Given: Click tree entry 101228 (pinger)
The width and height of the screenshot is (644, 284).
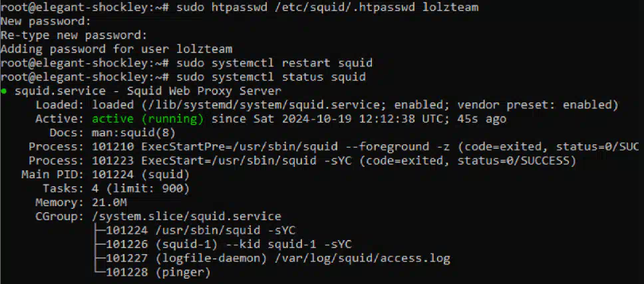Looking at the screenshot, I should [158, 273].
